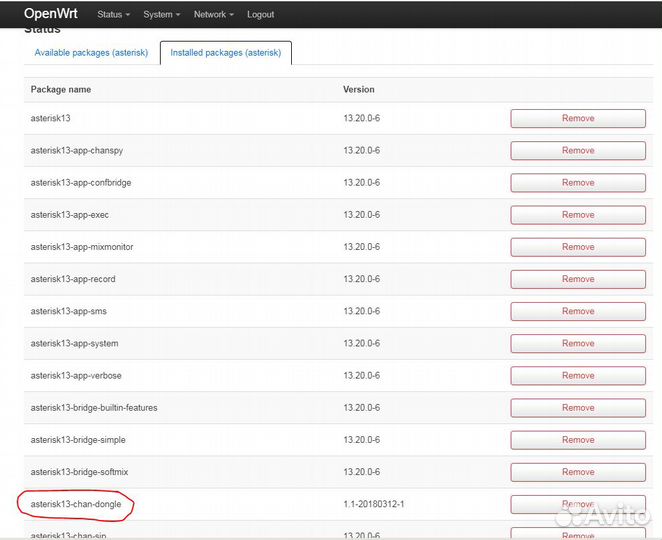Select asterisk13-chan-dongle name text
Viewport: 662px width, 540px height.
tap(76, 504)
